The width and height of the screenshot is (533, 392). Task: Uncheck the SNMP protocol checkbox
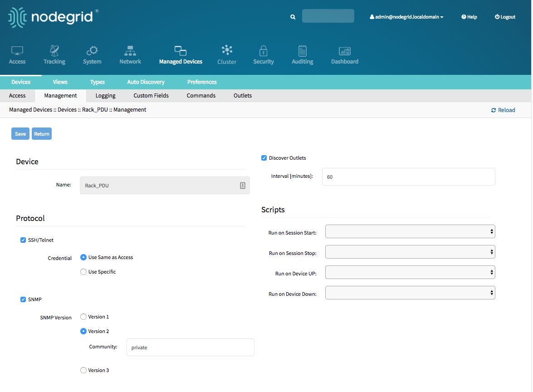(23, 299)
